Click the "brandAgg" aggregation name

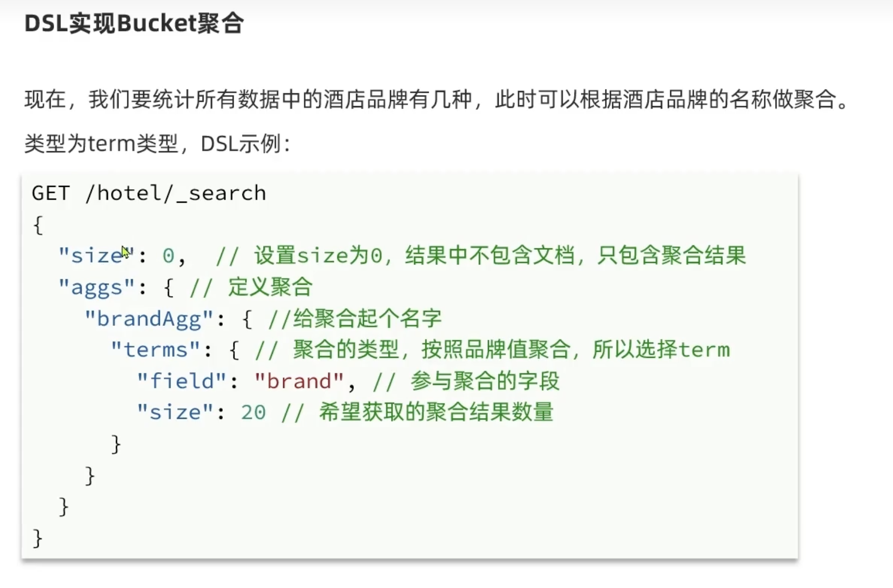(149, 319)
